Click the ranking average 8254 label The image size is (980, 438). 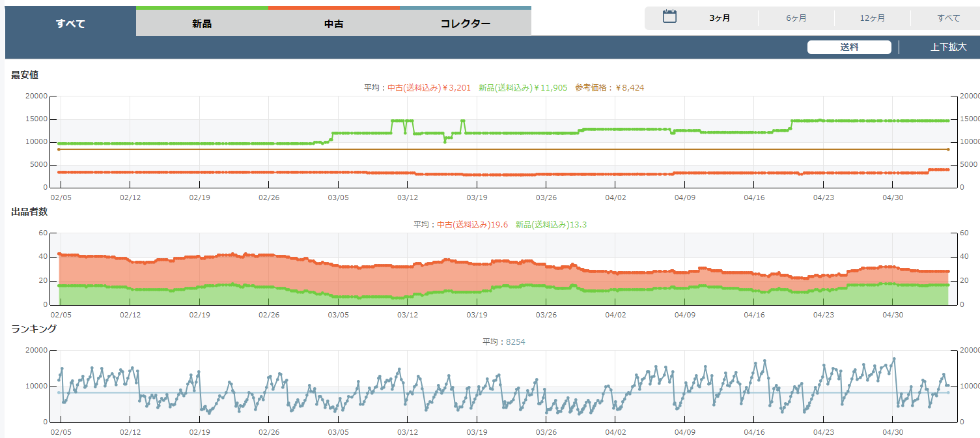point(515,342)
